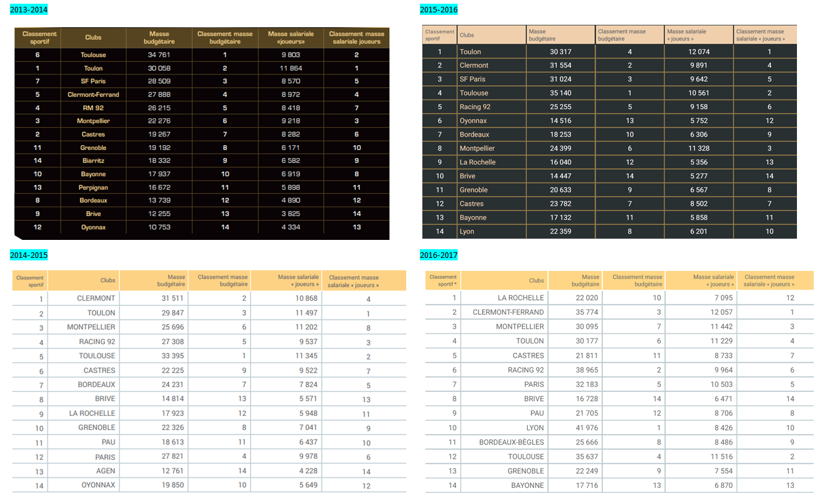Screen dimensions: 823x504
Task: Click La Rochelle in the 2015-2016 table
Action: pyautogui.click(x=478, y=162)
